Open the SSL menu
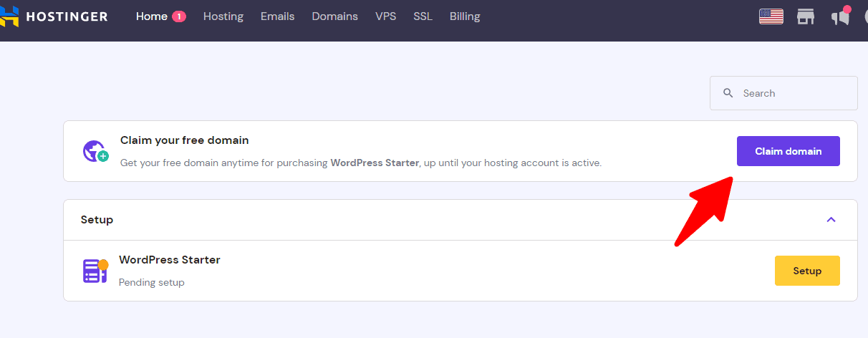Viewport: 868px width, 338px height. click(x=423, y=16)
